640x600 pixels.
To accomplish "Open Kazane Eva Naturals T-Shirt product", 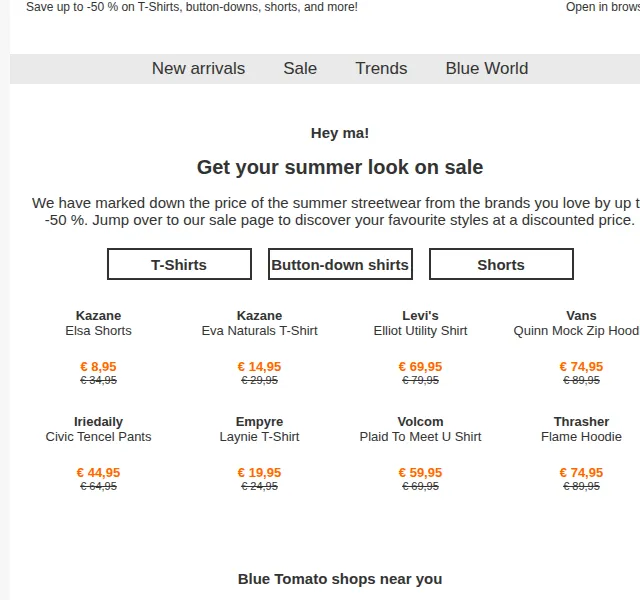I will [259, 323].
